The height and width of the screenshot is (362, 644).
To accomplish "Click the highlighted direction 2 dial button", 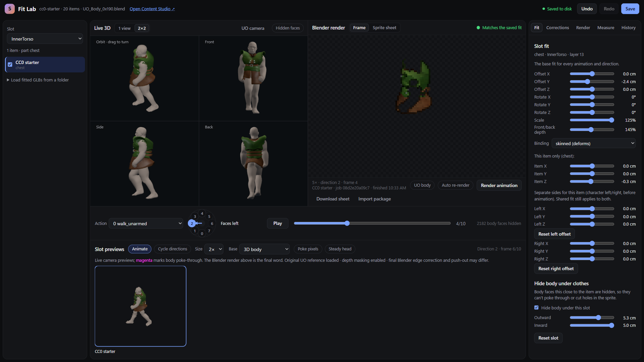I will pos(192,224).
